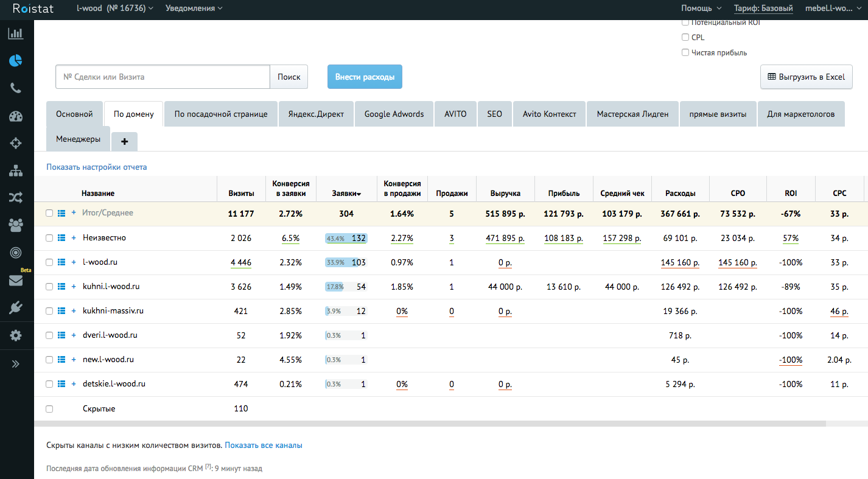This screenshot has height=479, width=868.
Task: Check the kukhni-massiv.ru row checkbox
Action: pos(49,311)
